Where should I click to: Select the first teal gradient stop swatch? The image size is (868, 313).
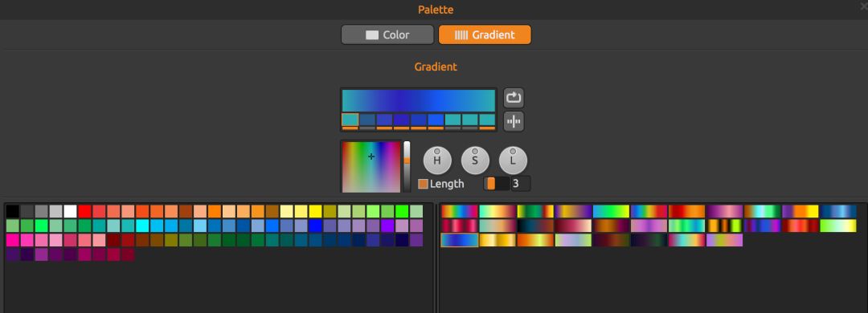[350, 120]
